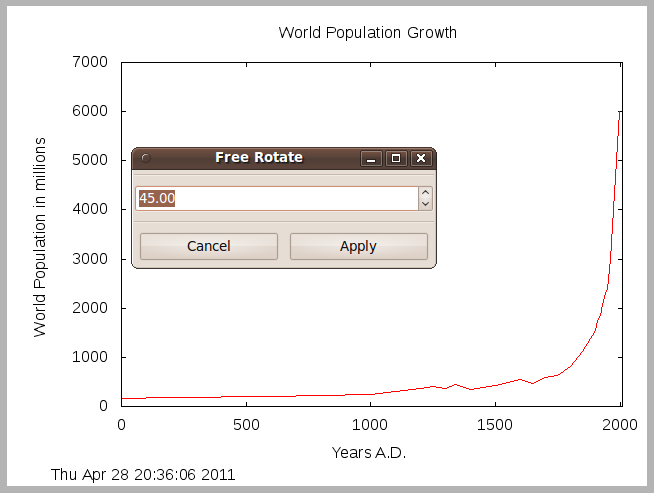Image resolution: width=654 pixels, height=493 pixels.
Task: Click the Free Rotate title bar text
Action: [x=258, y=158]
